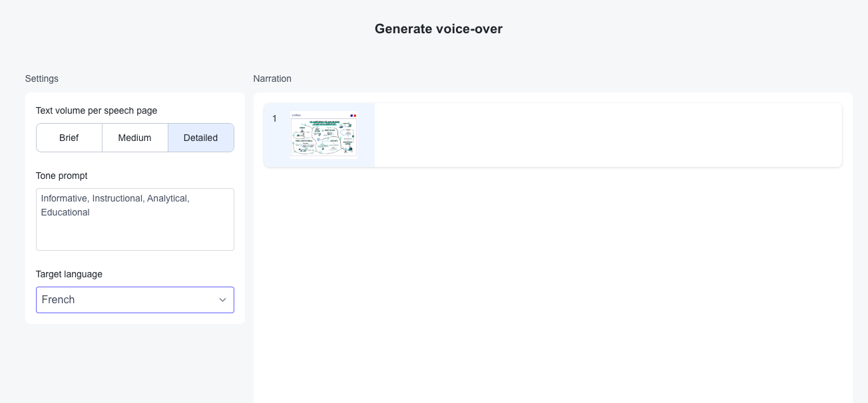Select the Brief text volume option
This screenshot has width=868, height=403.
[69, 138]
